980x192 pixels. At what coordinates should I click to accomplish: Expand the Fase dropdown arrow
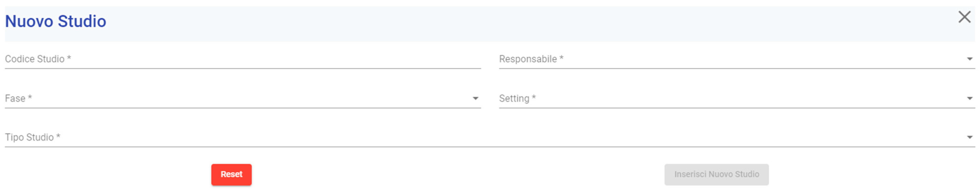[x=475, y=99]
